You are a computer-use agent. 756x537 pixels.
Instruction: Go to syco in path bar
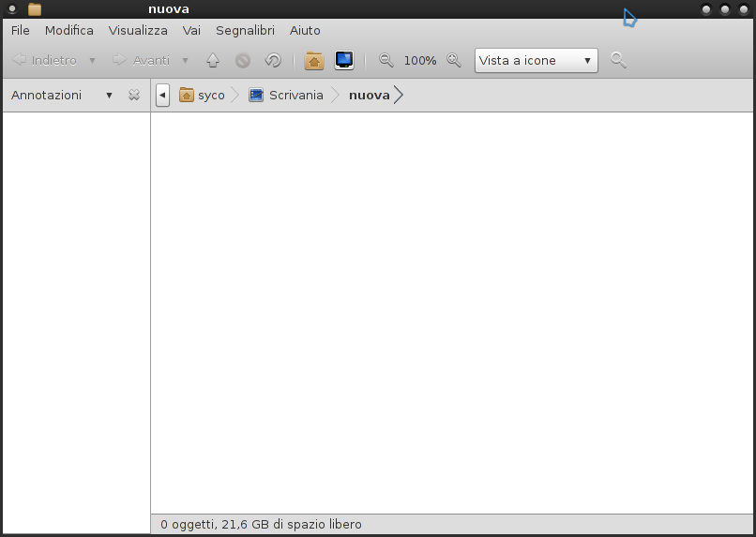pos(202,96)
